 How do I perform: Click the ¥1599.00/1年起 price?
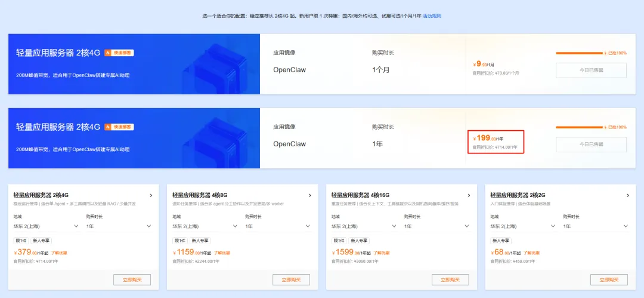tap(351, 253)
